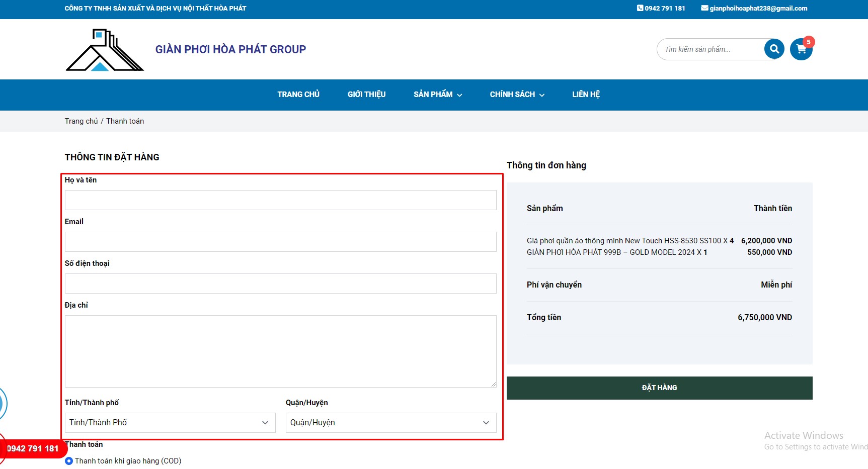Click GIÀN PHƠI HÒA PHÁT GROUP title
Screen dimensions: 868x469
click(230, 49)
